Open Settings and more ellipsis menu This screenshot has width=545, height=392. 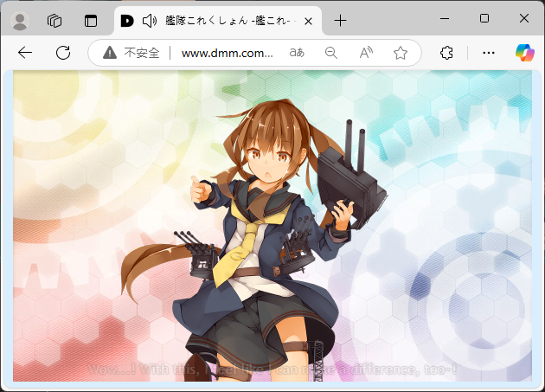(x=489, y=53)
